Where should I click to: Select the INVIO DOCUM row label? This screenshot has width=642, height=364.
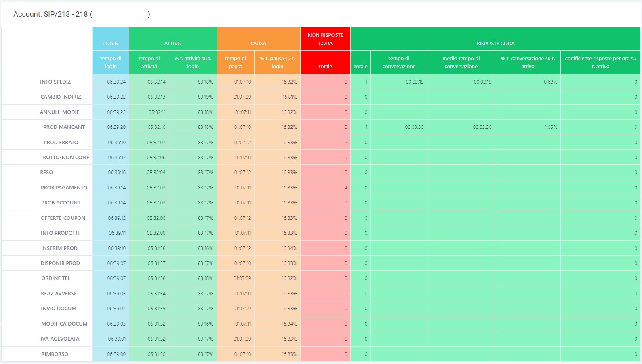coord(59,308)
